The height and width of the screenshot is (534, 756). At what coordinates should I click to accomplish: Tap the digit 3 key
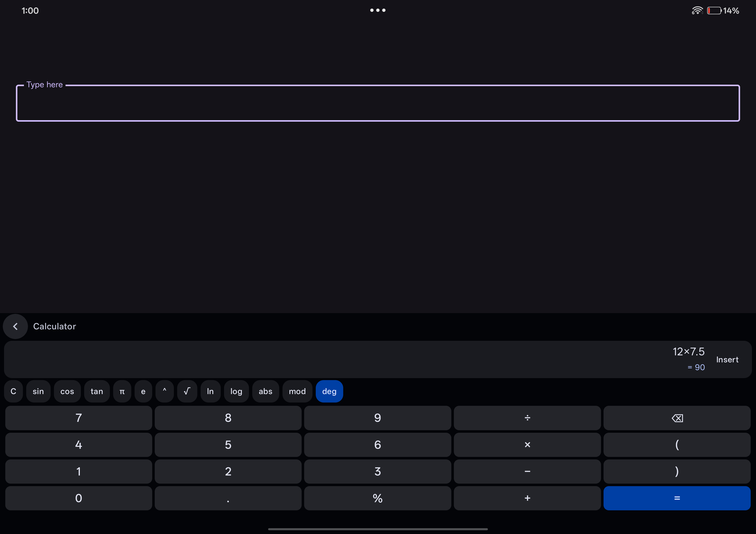pyautogui.click(x=377, y=472)
